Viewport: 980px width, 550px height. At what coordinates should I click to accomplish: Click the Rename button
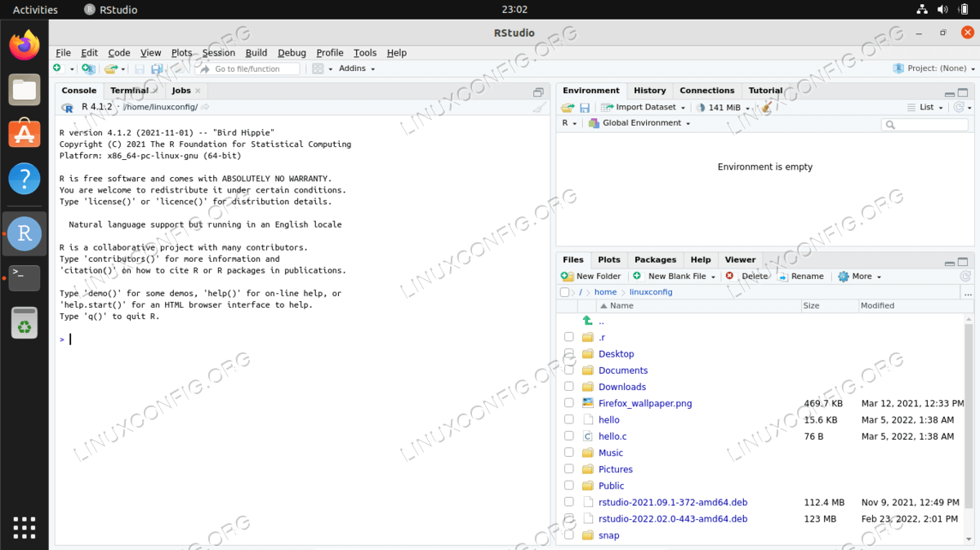point(800,277)
